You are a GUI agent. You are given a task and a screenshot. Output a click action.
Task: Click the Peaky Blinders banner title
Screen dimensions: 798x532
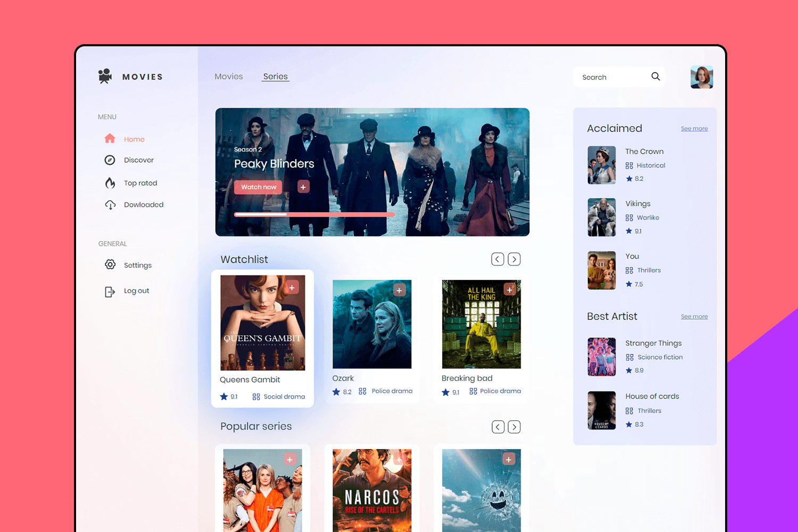(274, 164)
